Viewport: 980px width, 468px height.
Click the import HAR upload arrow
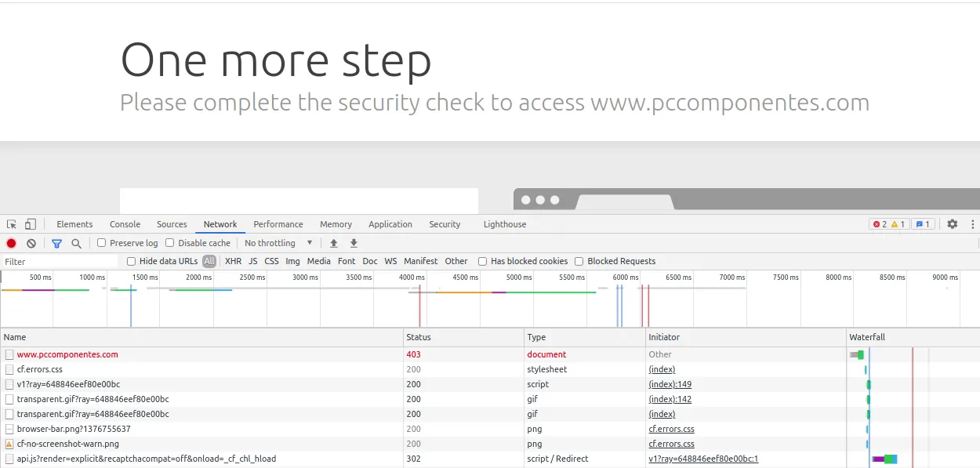(334, 244)
